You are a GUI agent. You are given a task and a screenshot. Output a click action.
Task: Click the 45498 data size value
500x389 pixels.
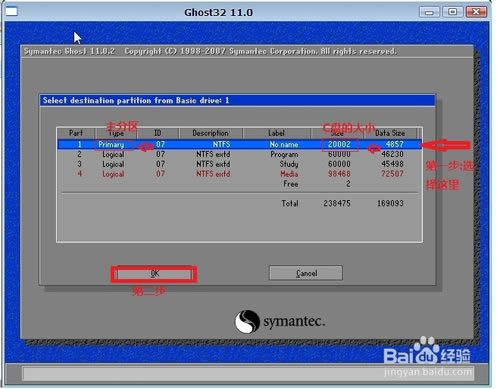pyautogui.click(x=392, y=164)
